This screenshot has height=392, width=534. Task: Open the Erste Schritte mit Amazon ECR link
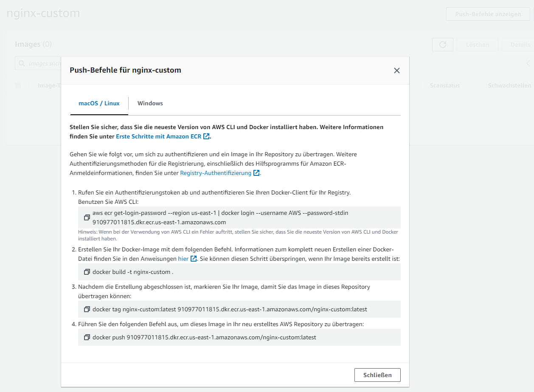(x=158, y=136)
